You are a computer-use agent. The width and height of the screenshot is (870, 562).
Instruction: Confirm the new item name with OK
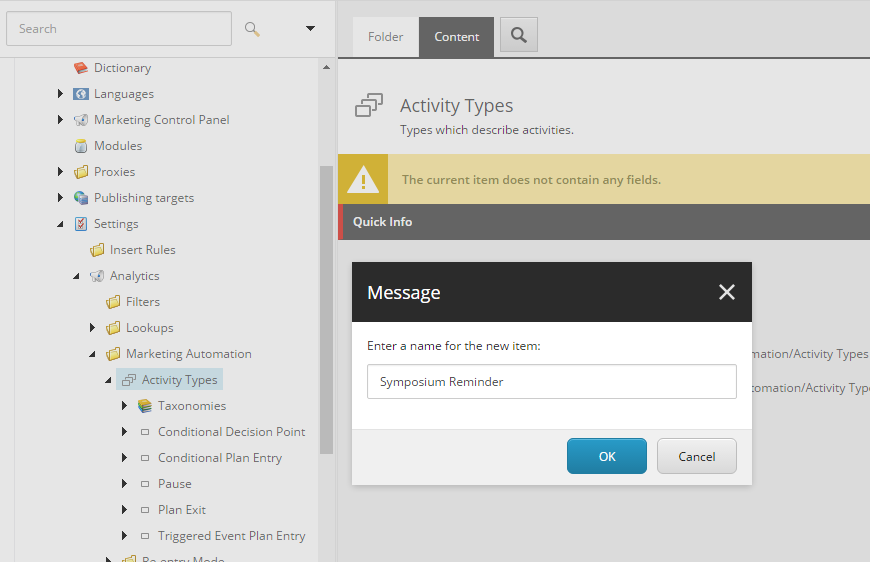[606, 456]
